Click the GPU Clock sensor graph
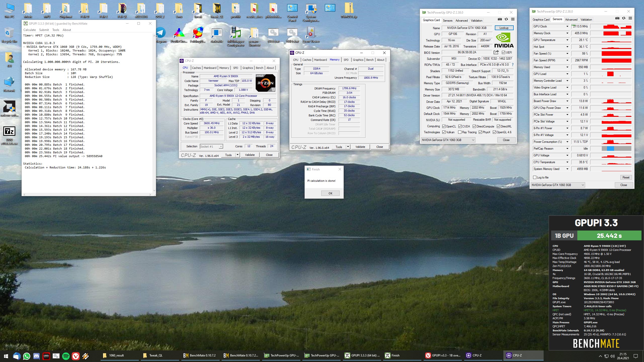 [x=611, y=26]
